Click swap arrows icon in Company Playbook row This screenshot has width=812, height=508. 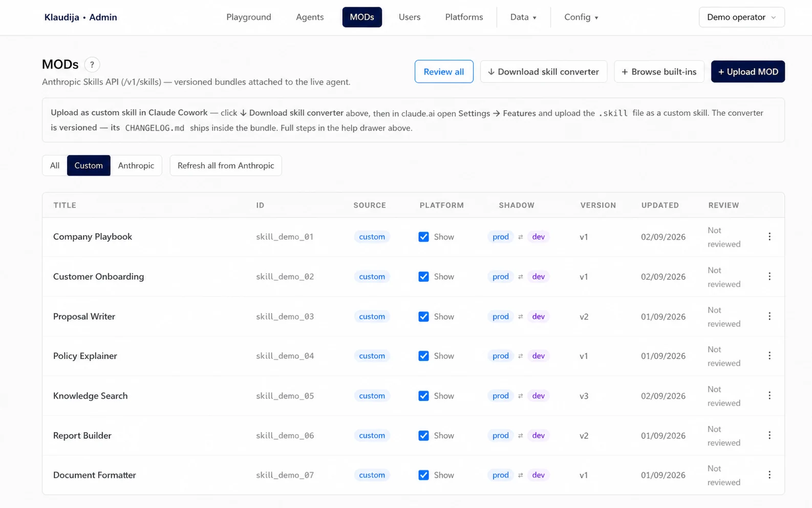click(520, 237)
